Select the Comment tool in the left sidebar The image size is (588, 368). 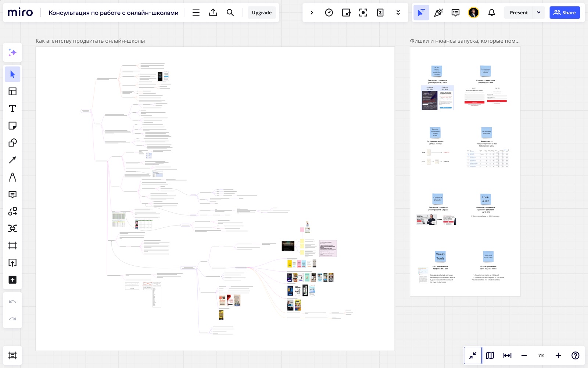tap(12, 194)
